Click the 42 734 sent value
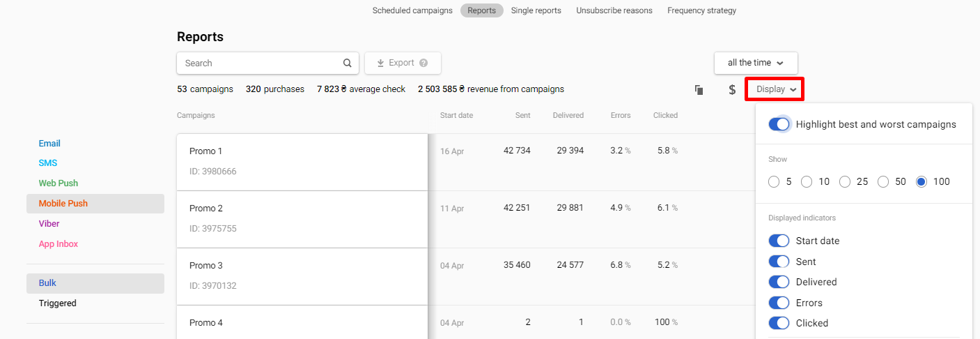 [517, 151]
